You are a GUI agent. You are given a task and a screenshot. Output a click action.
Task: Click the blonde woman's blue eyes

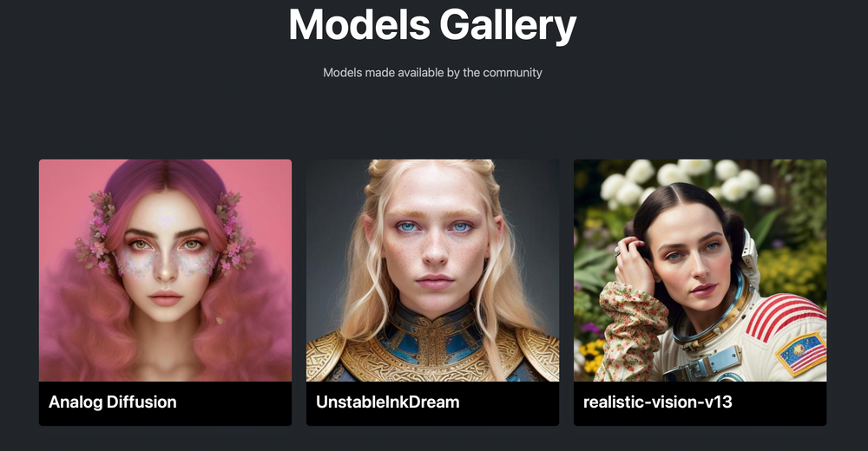point(433,227)
